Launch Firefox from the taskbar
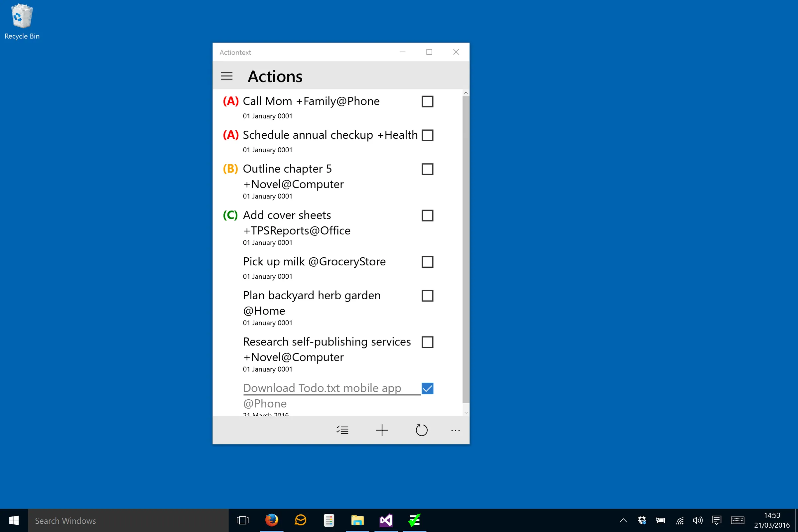The width and height of the screenshot is (798, 532). coord(271,520)
